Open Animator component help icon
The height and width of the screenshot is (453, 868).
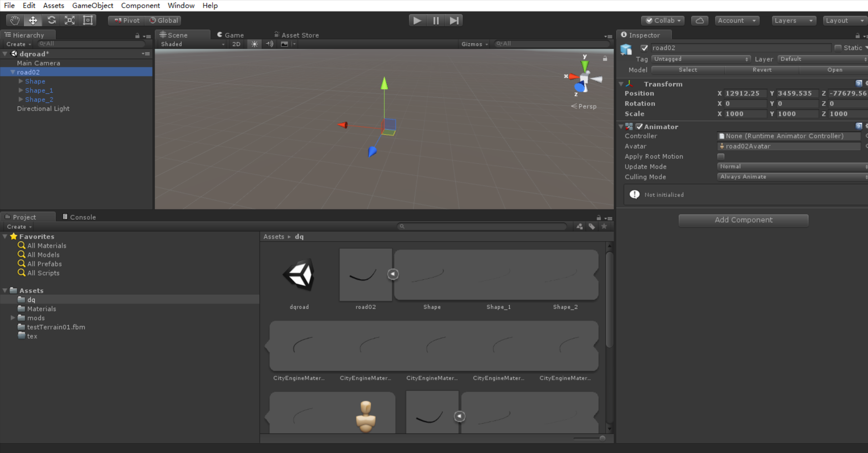pos(859,126)
